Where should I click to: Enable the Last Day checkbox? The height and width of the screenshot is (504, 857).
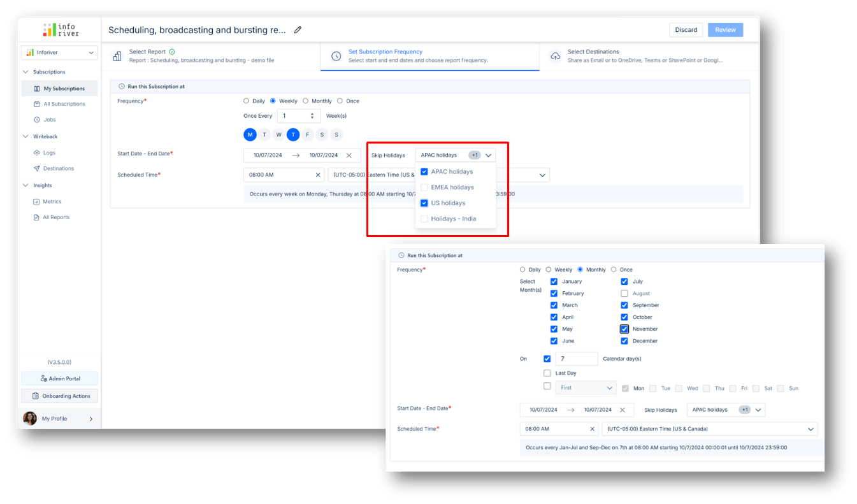click(x=547, y=373)
